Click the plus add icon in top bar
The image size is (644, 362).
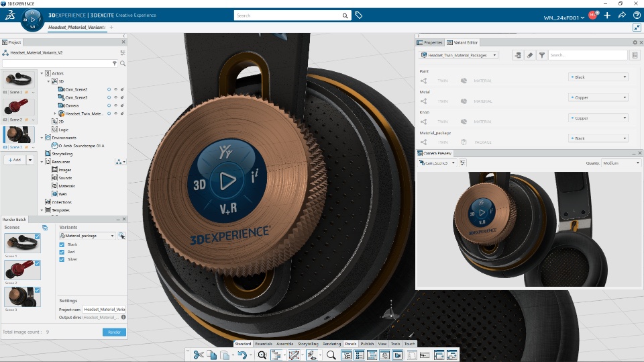[x=607, y=15]
